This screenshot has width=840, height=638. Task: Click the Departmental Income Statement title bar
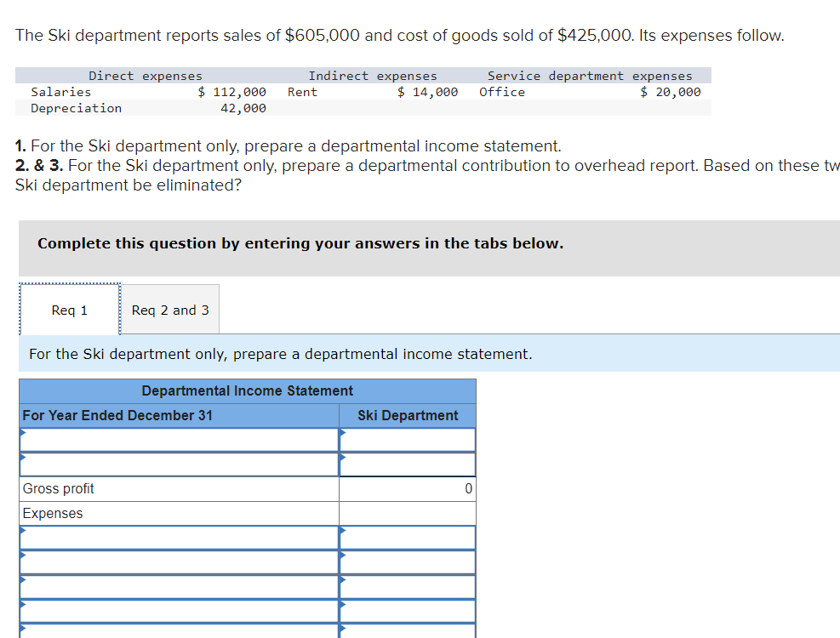point(247,390)
